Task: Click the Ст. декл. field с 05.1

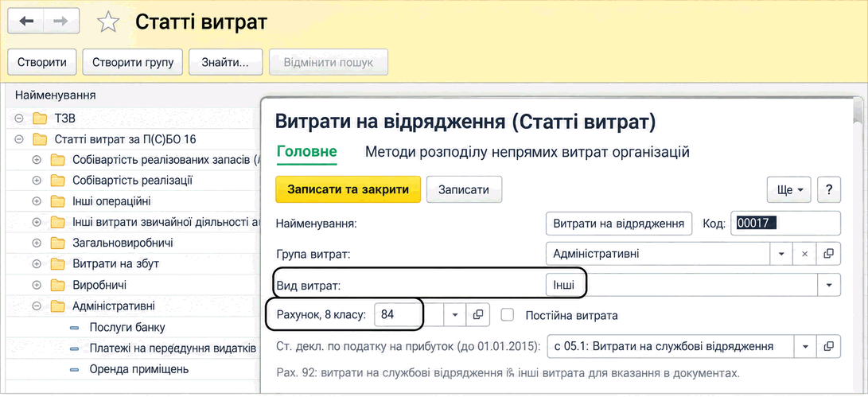Action: (670, 347)
